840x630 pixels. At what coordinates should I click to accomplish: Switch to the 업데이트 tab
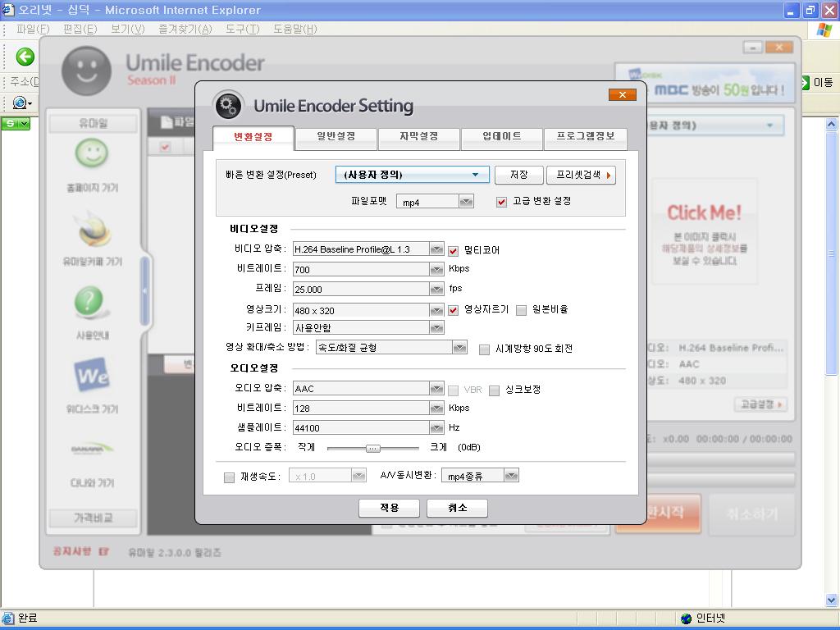pos(502,138)
